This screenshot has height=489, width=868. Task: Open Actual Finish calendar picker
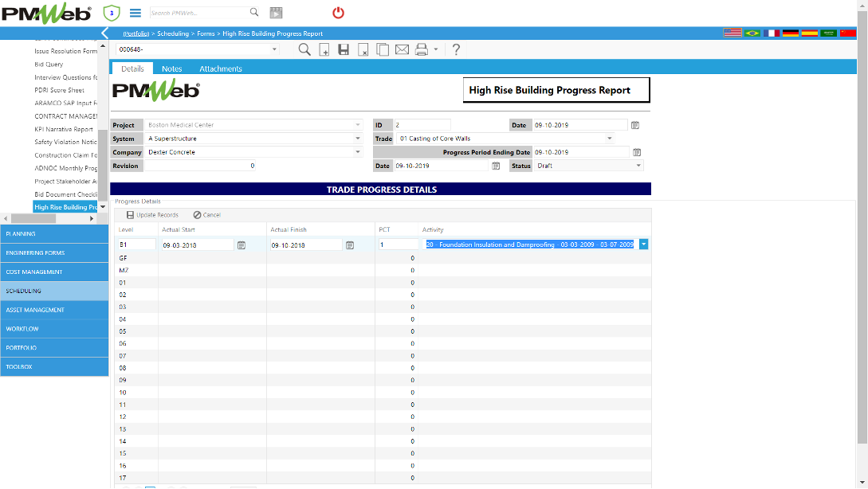click(x=350, y=245)
